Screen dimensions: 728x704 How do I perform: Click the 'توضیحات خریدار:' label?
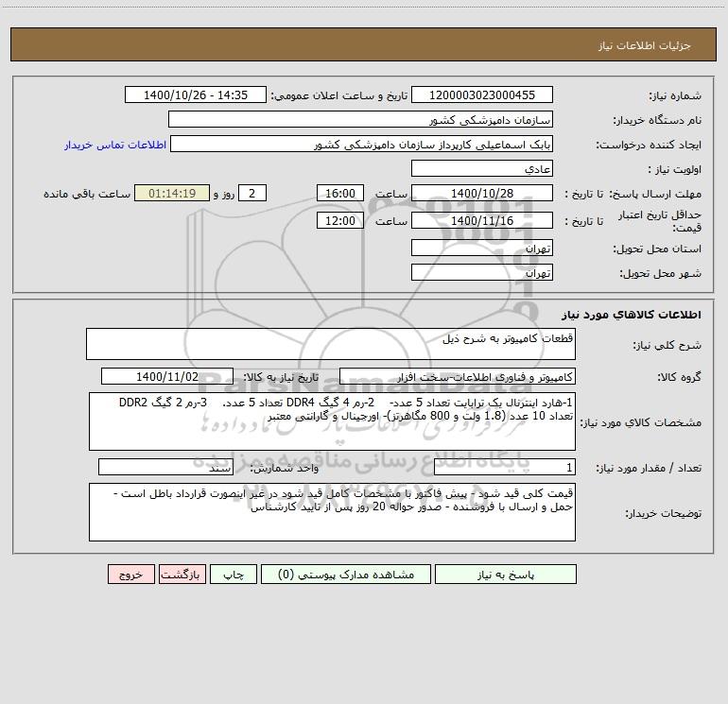click(x=664, y=513)
